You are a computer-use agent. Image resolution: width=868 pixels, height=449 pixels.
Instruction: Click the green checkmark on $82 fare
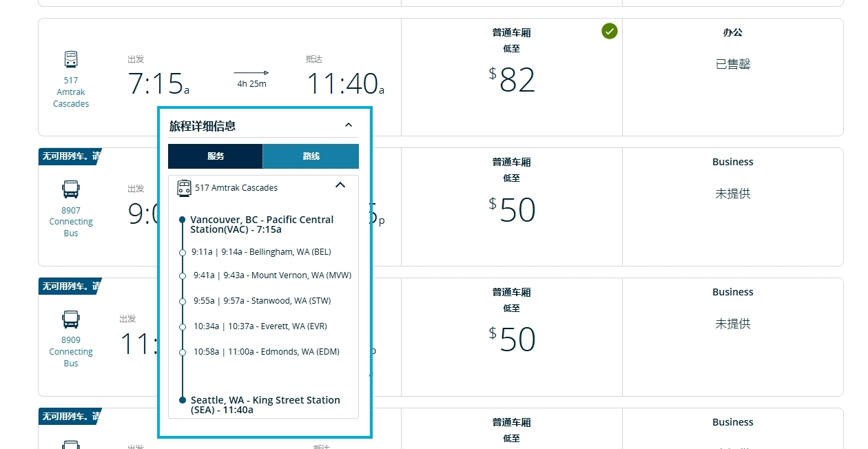[609, 31]
